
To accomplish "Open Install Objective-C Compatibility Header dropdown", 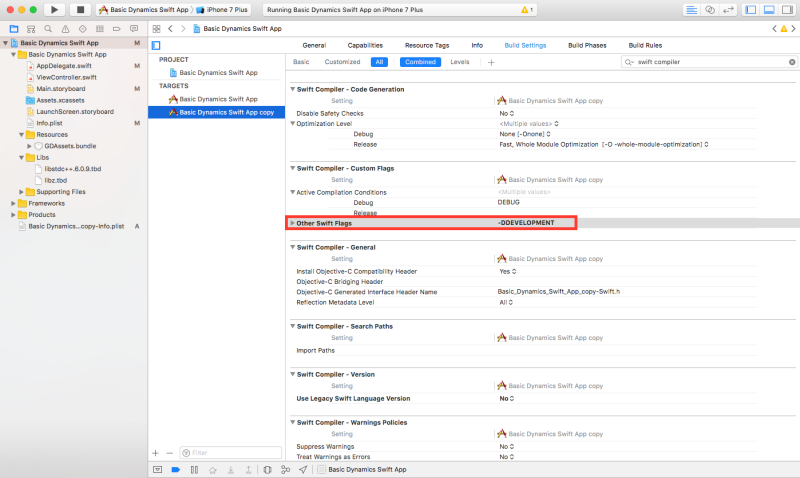I will coord(508,271).
